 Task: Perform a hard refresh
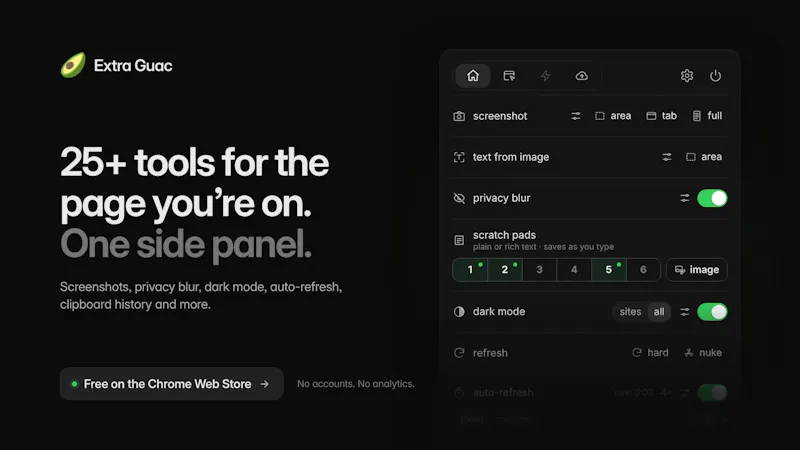point(650,353)
